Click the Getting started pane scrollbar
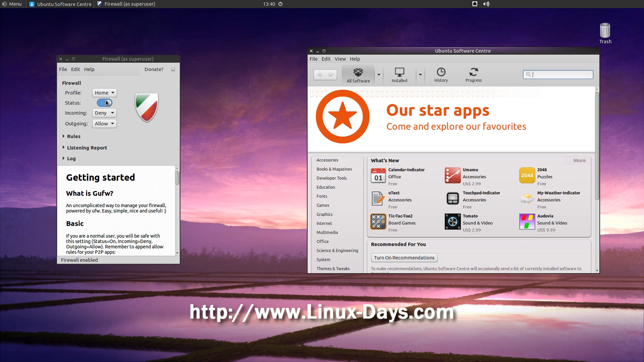Viewport: 644px width, 362px height. 177,178
